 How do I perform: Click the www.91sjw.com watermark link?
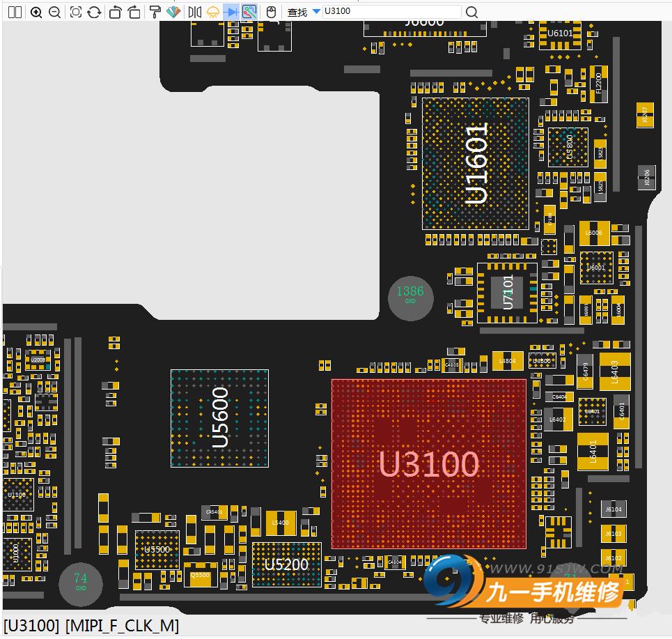point(557,569)
